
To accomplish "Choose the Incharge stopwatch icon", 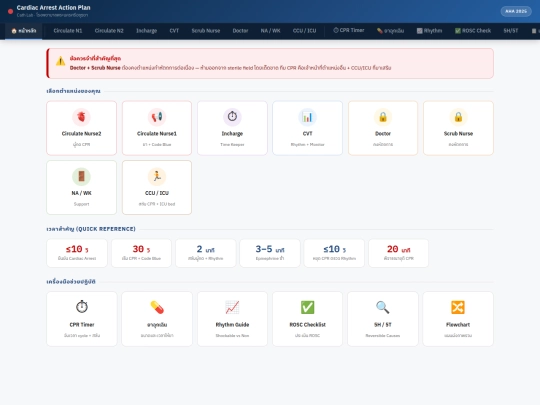I will [x=232, y=117].
